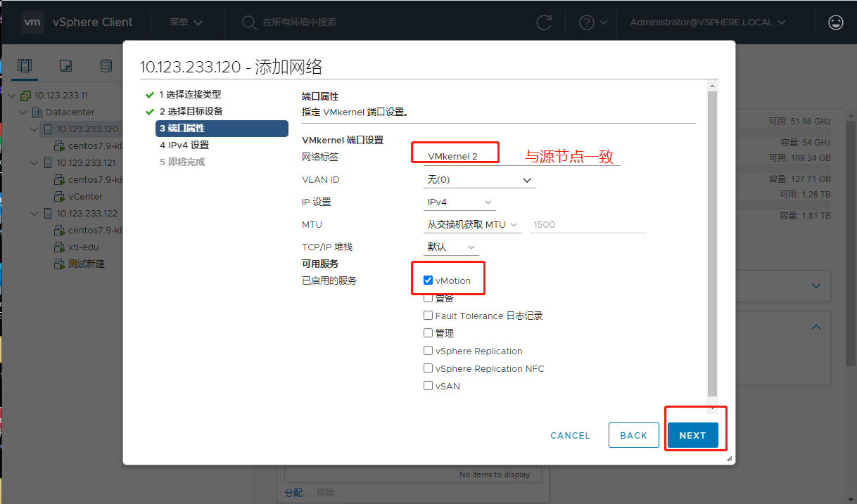The width and height of the screenshot is (857, 504).
Task: Click host icon for 10.123.233.121
Action: tap(49, 163)
